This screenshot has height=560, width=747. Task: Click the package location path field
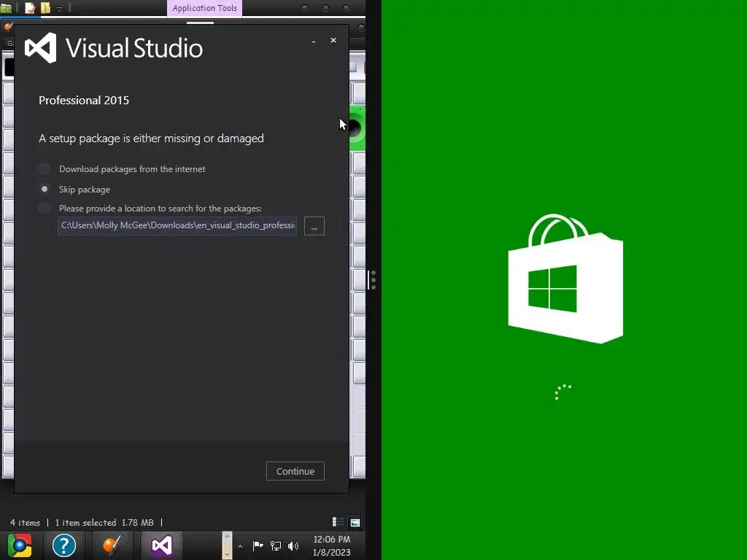click(177, 226)
